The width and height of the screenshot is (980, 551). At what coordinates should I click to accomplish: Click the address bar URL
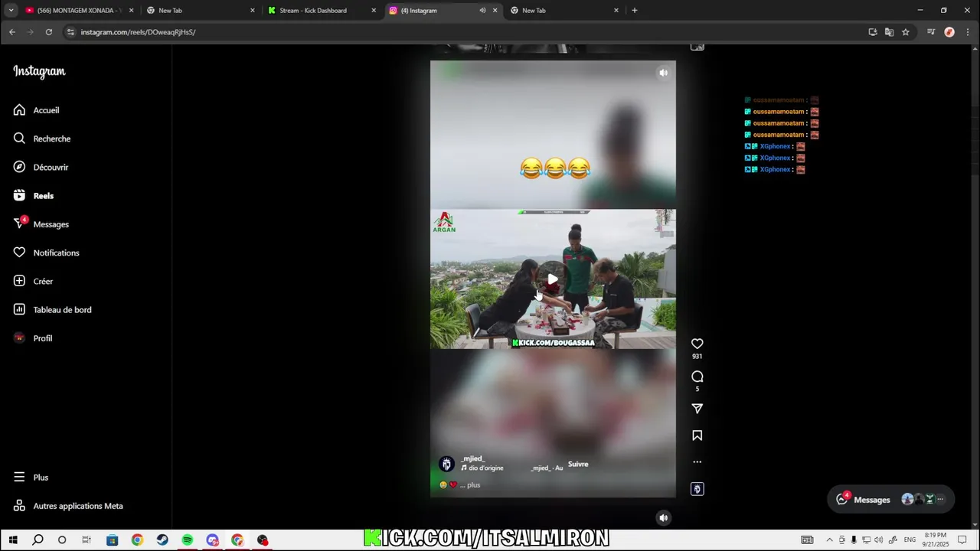coord(138,32)
